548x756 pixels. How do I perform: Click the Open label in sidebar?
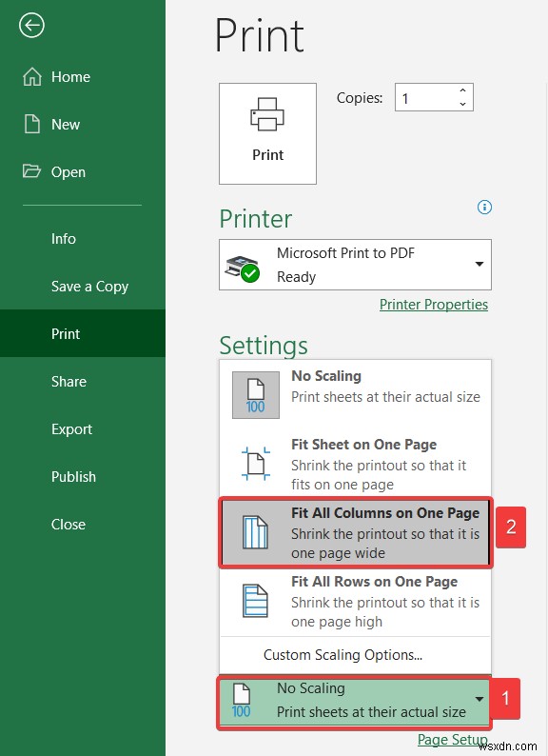click(68, 172)
